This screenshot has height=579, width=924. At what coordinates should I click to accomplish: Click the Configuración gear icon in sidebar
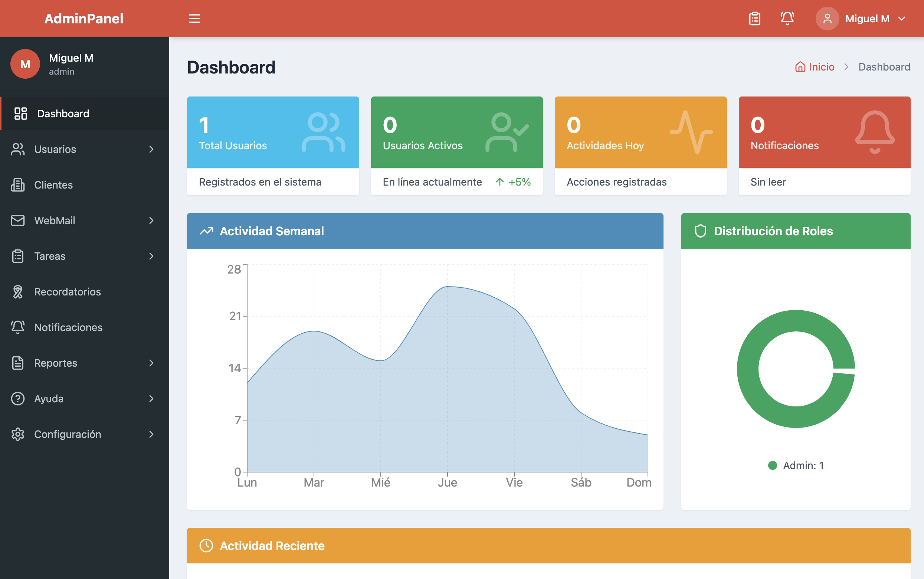pos(18,434)
